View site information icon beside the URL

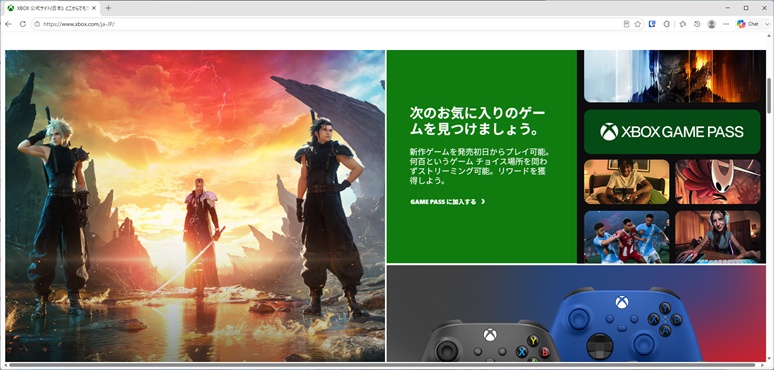coord(37,24)
